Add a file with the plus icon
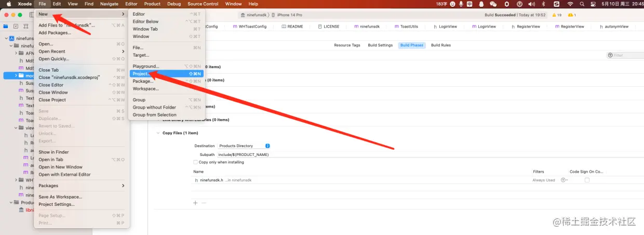644x235 pixels. (195, 203)
